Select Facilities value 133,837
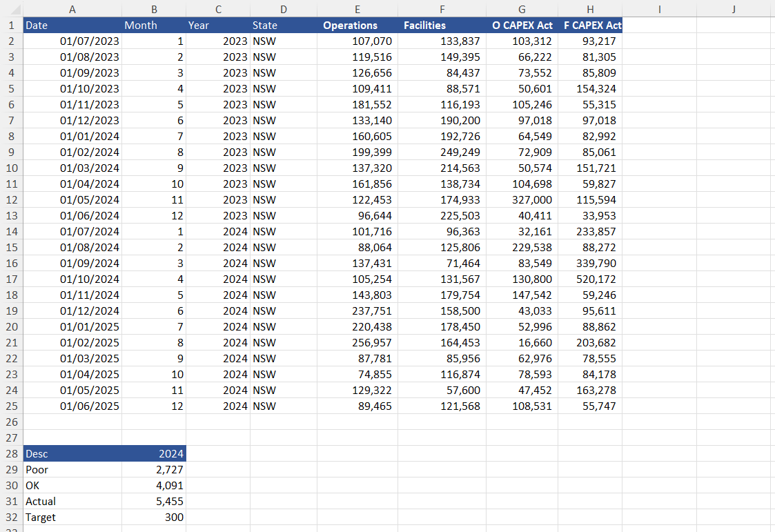Image resolution: width=775 pixels, height=532 pixels. click(x=442, y=41)
